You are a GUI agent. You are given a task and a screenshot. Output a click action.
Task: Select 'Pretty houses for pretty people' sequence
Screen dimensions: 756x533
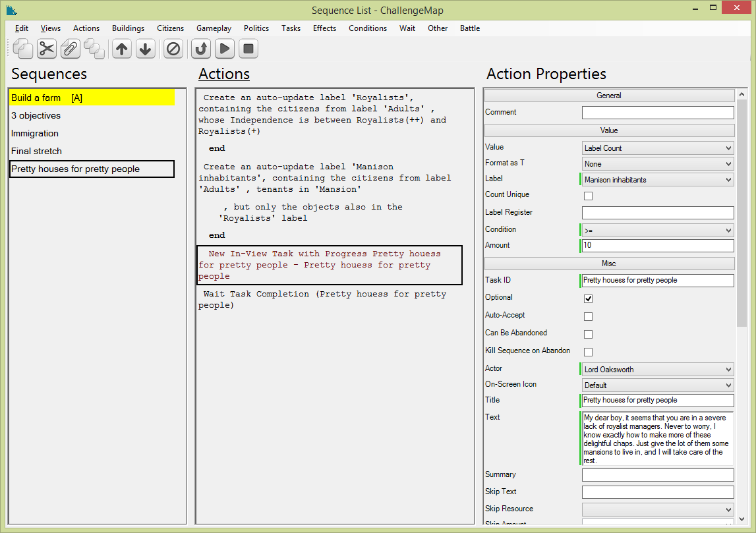[92, 169]
